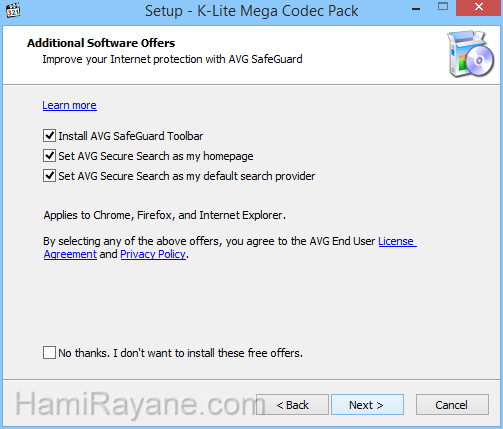Cancel the setup wizard
Screen dimensions: 503x429
452,405
